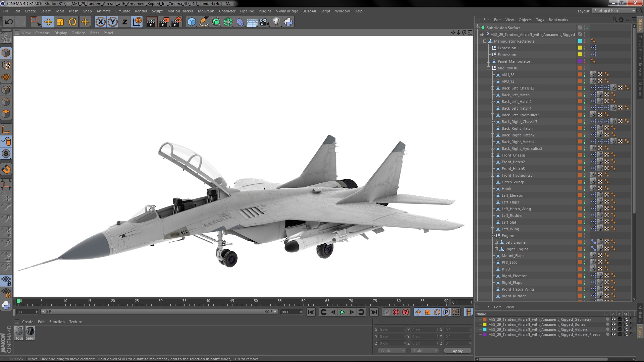Open the Floor environment icon

[x=252, y=22]
